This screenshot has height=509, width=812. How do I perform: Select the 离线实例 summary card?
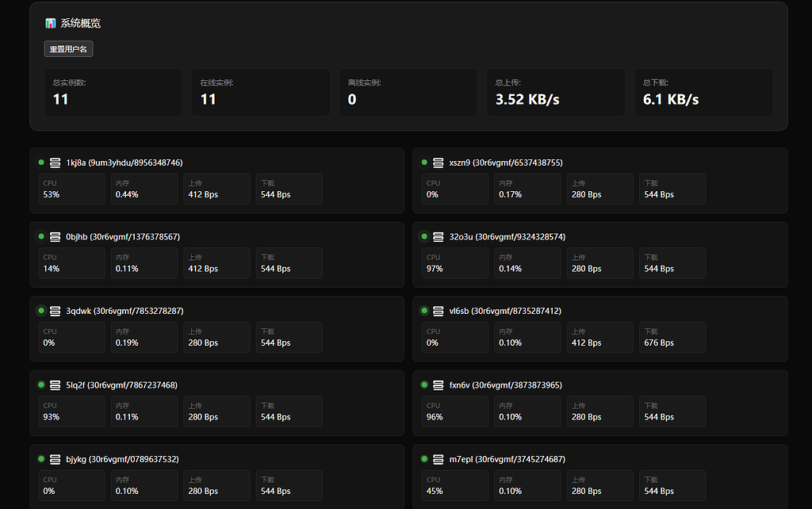click(408, 92)
